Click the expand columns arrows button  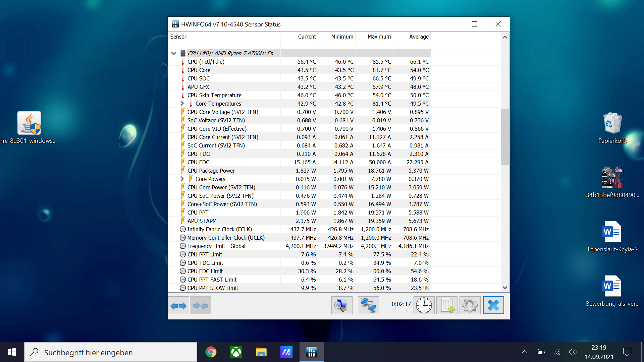[178, 305]
